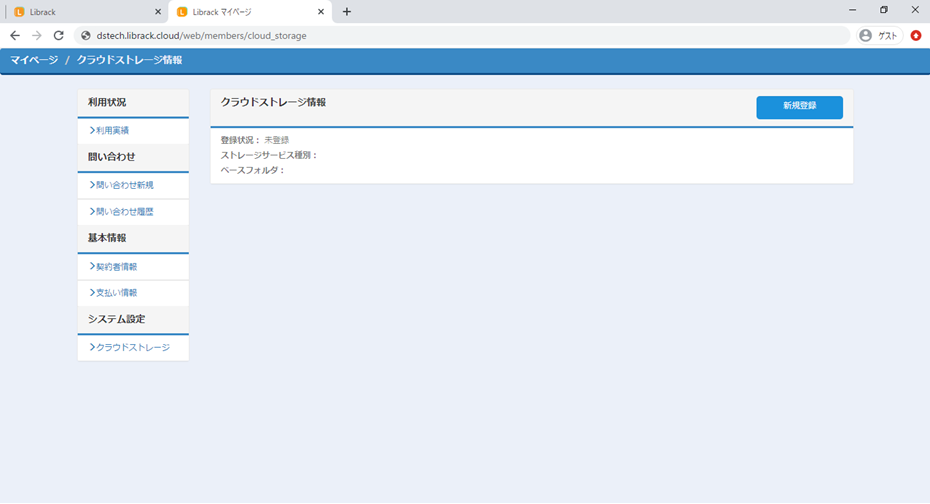Open site information icon in address bar
The height and width of the screenshot is (504, 930).
(86, 36)
